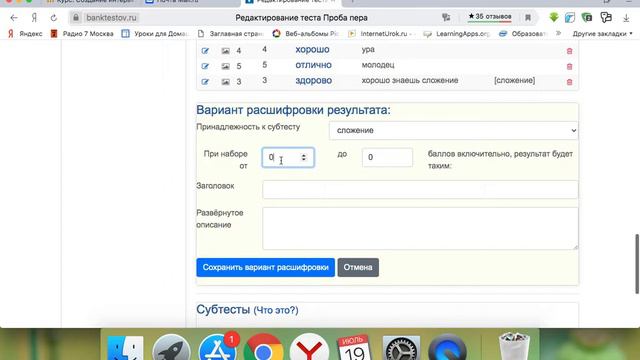Open 'Образоват' bookmark
Viewport: 640px width, 360px height.
(523, 34)
